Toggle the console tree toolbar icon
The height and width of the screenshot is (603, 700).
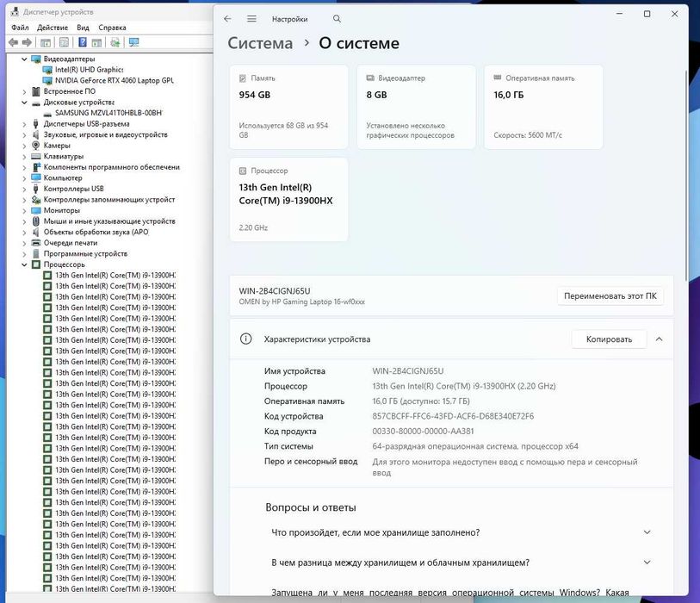click(x=45, y=42)
